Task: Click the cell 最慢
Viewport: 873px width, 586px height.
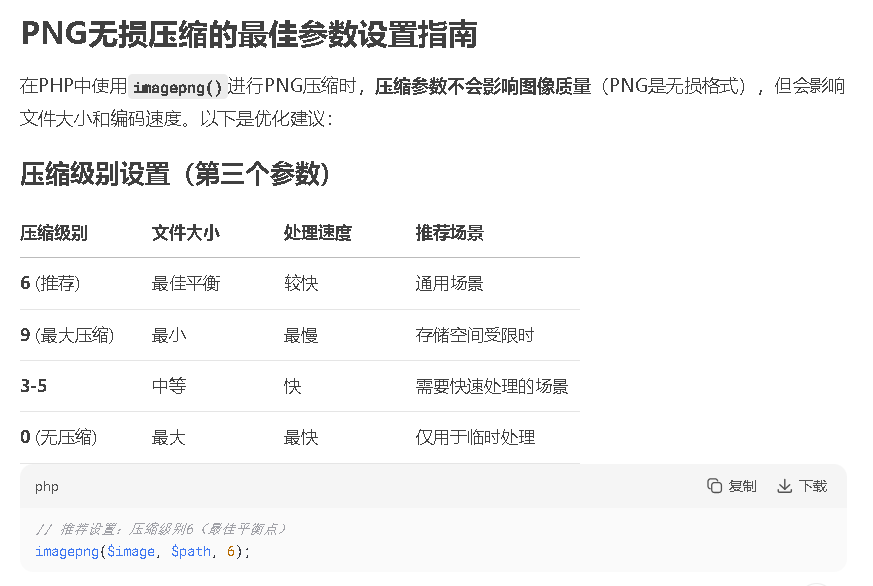Action: click(301, 335)
